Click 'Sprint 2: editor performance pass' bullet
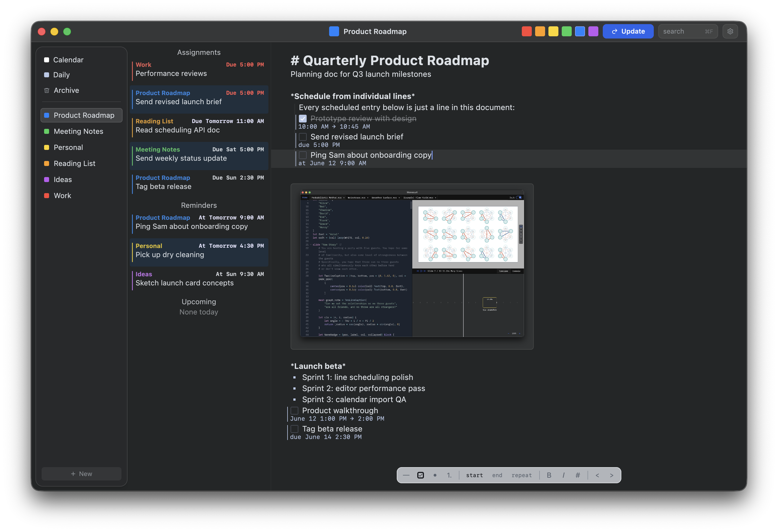The image size is (778, 532). pyautogui.click(x=363, y=388)
